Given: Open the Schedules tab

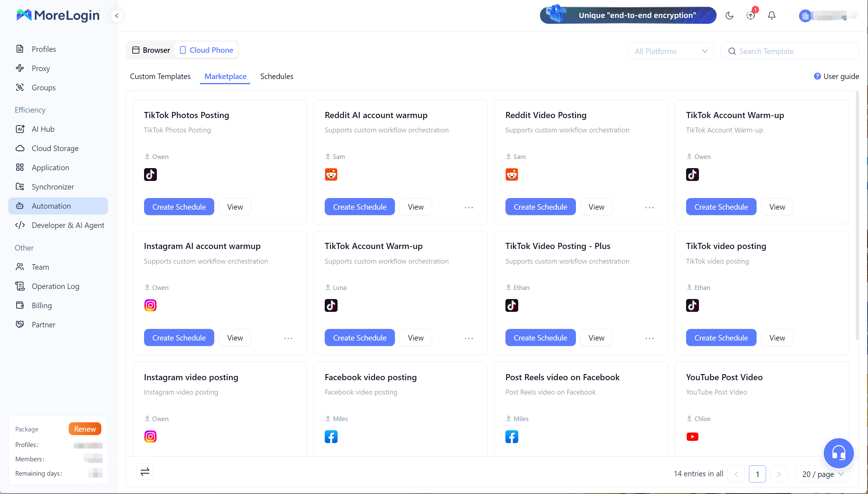Looking at the screenshot, I should [277, 76].
